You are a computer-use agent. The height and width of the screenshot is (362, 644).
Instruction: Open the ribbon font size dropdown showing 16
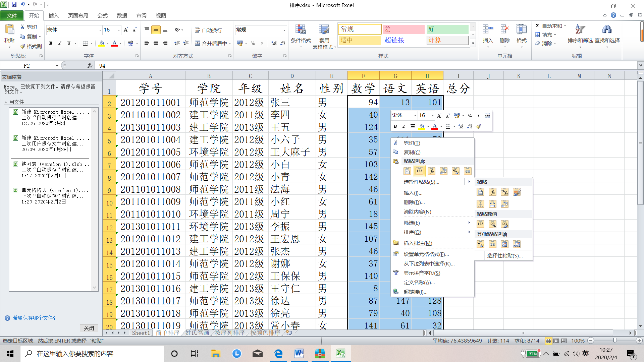click(x=119, y=30)
